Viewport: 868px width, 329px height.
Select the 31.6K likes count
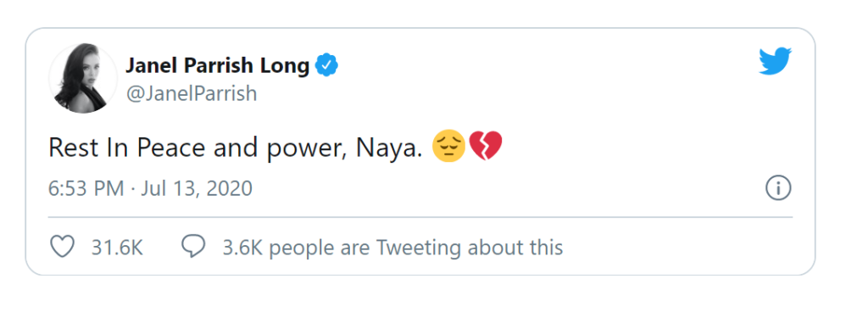click(x=117, y=248)
